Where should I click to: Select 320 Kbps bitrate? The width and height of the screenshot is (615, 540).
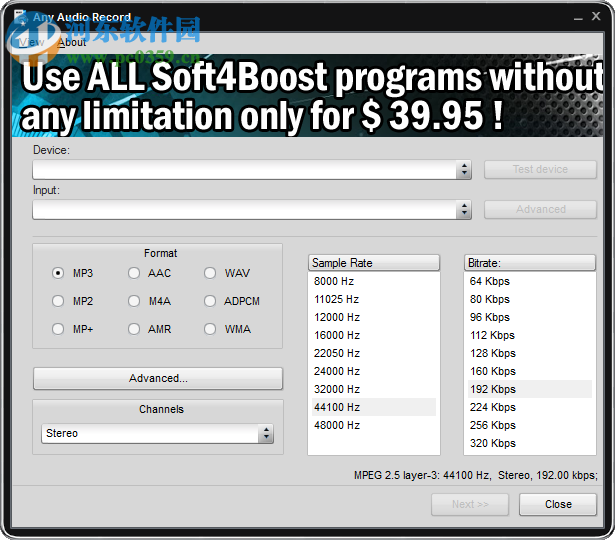pos(530,443)
